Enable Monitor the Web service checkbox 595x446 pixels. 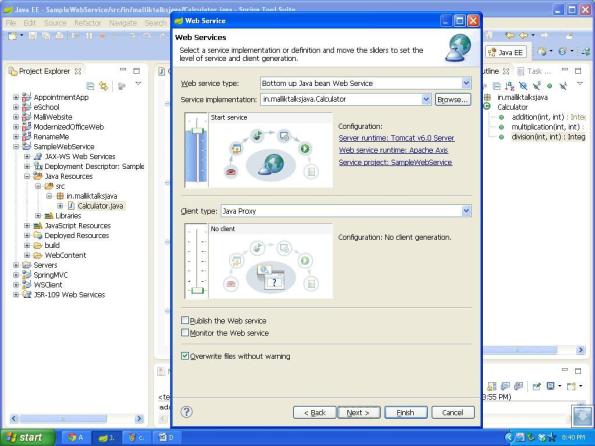click(x=185, y=333)
